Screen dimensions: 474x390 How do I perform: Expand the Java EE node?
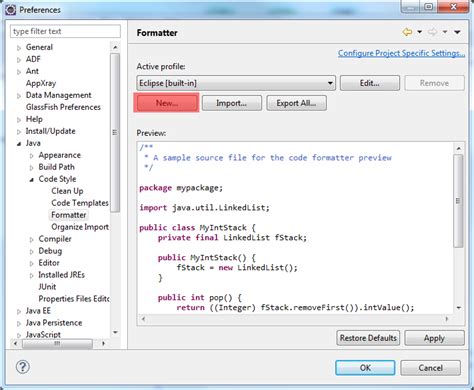(x=19, y=312)
